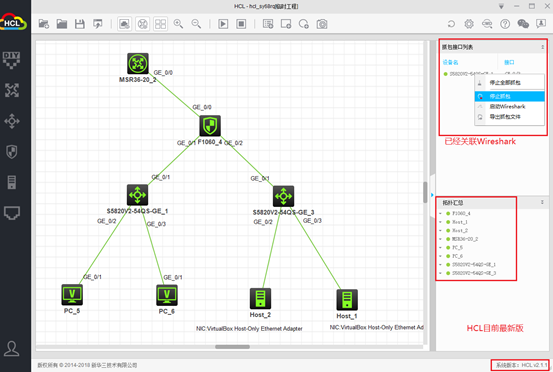
Task: Click the user feedback icon at top-right
Action: pos(541,24)
